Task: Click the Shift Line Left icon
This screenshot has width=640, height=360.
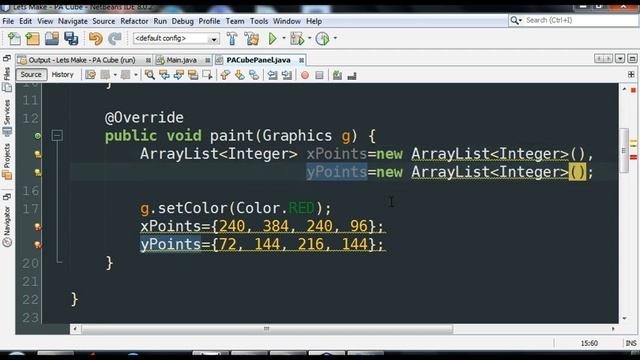Action: point(272,75)
